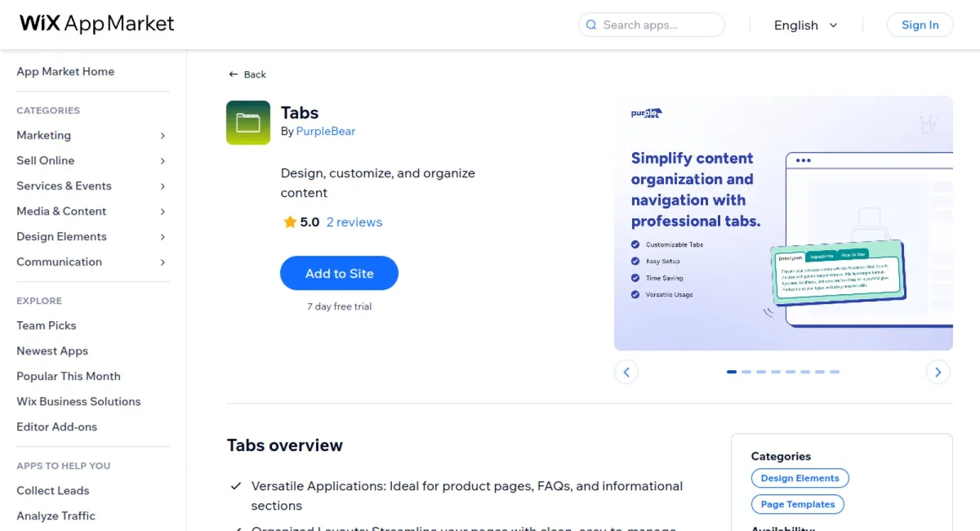980x531 pixels.
Task: Select Sell Online in the sidebar
Action: [x=45, y=160]
